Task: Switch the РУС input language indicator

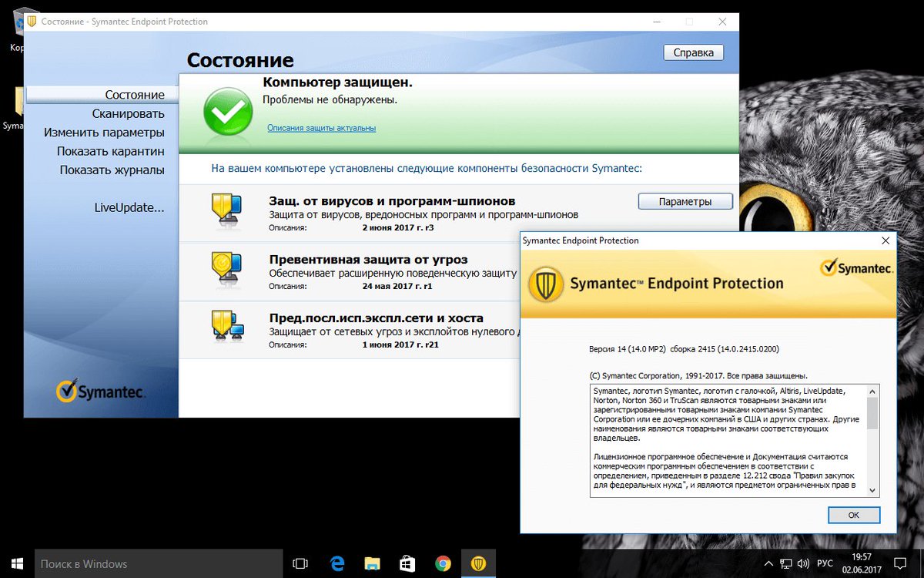Action: pos(825,563)
